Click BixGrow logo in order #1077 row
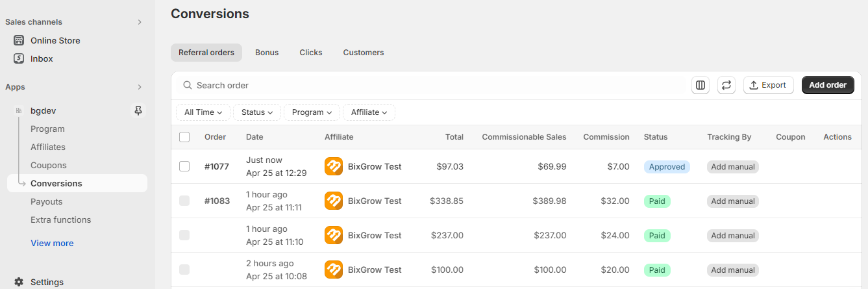The image size is (868, 289). point(334,166)
